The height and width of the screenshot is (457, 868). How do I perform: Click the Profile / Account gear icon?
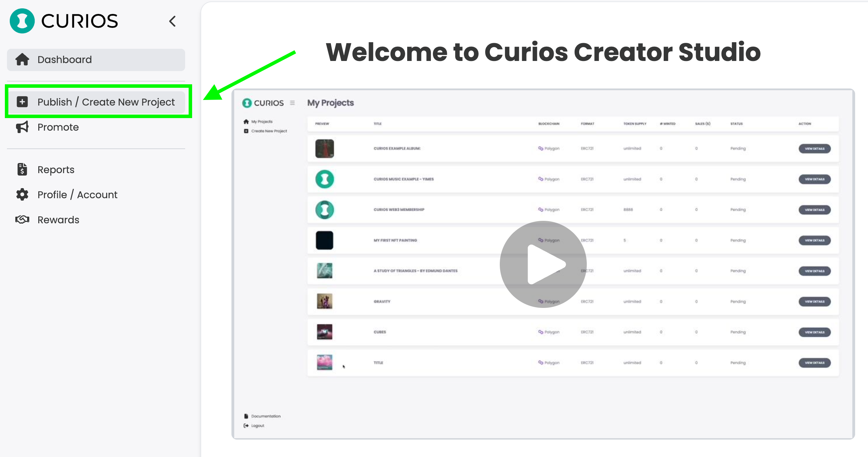(x=22, y=194)
